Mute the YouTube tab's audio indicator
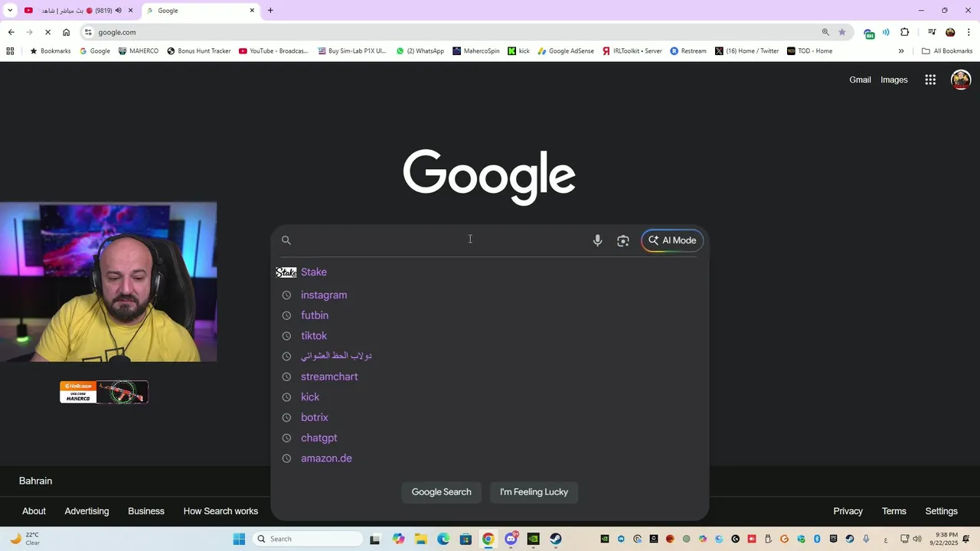 118,11
